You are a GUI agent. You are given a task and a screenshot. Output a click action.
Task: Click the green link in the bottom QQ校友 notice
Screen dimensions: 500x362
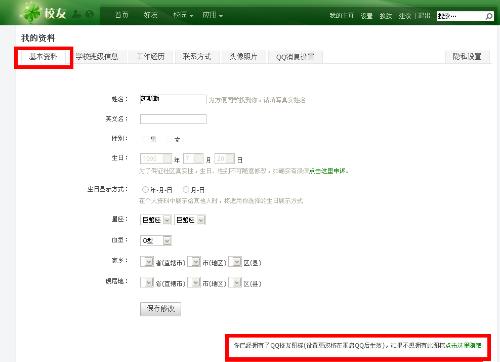click(x=464, y=345)
